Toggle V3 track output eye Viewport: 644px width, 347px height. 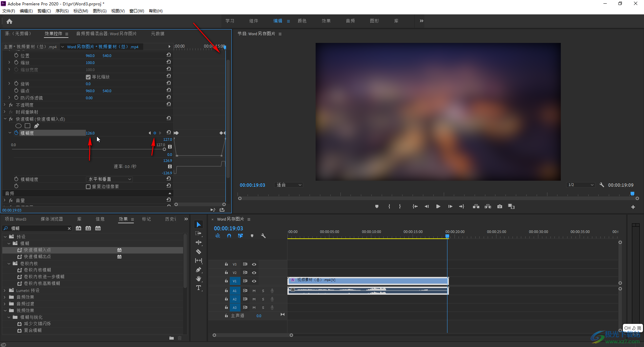[254, 265]
